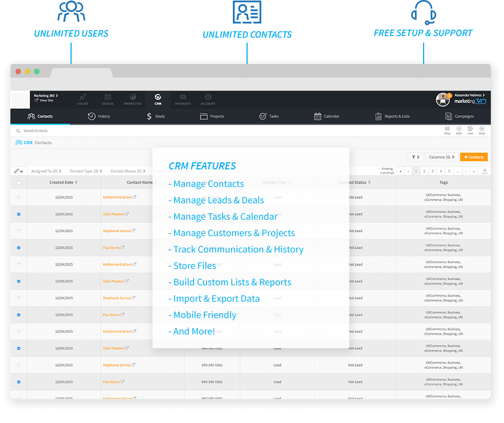Click the Last icon in the toolbar

(470, 130)
